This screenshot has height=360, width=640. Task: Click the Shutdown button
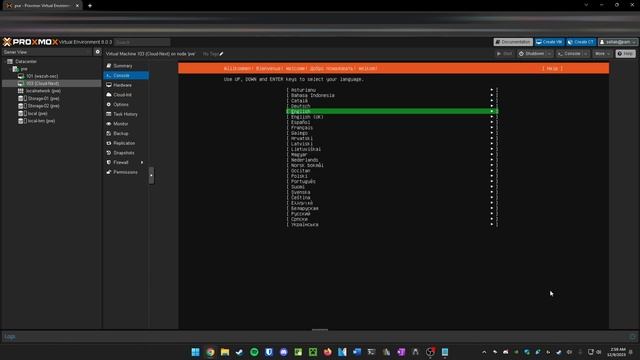pyautogui.click(x=531, y=53)
